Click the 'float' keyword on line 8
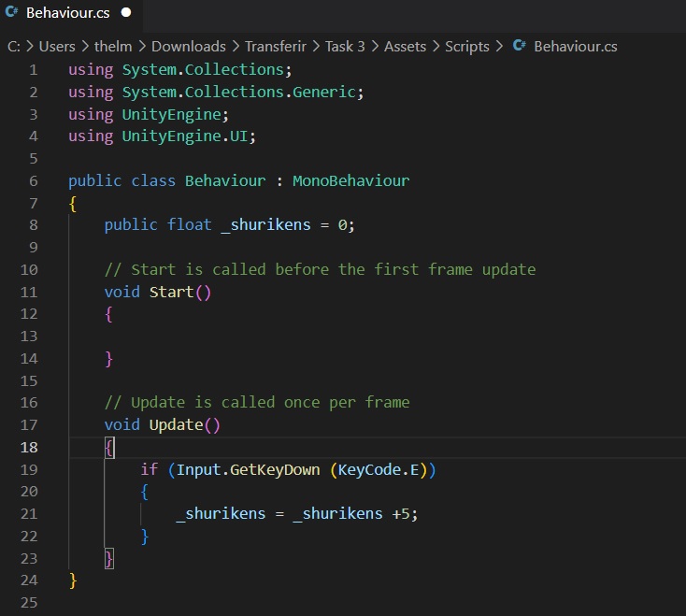 (x=190, y=225)
